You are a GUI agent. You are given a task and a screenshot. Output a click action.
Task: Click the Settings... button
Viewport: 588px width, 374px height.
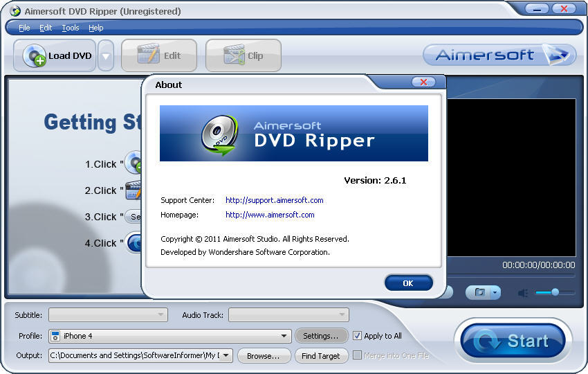[320, 336]
